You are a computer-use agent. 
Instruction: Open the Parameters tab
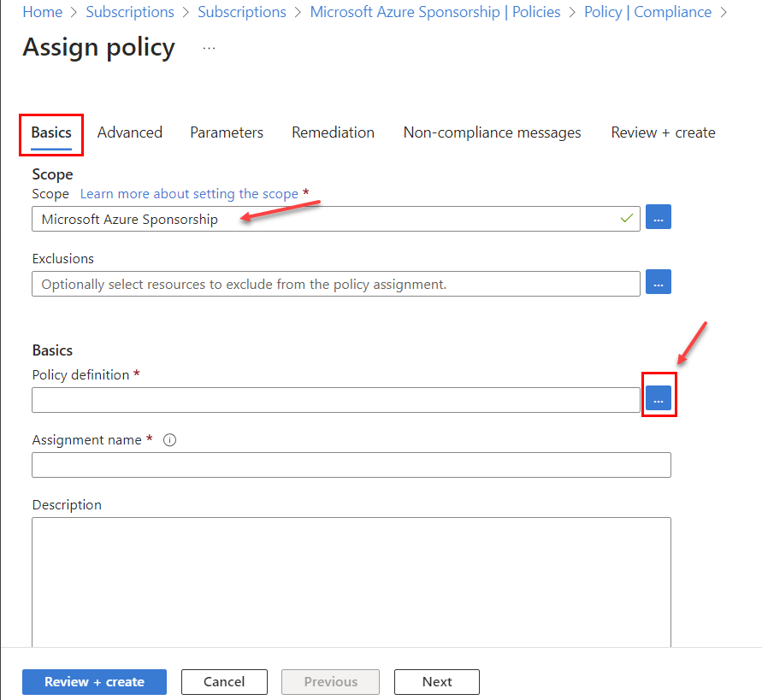click(x=226, y=132)
